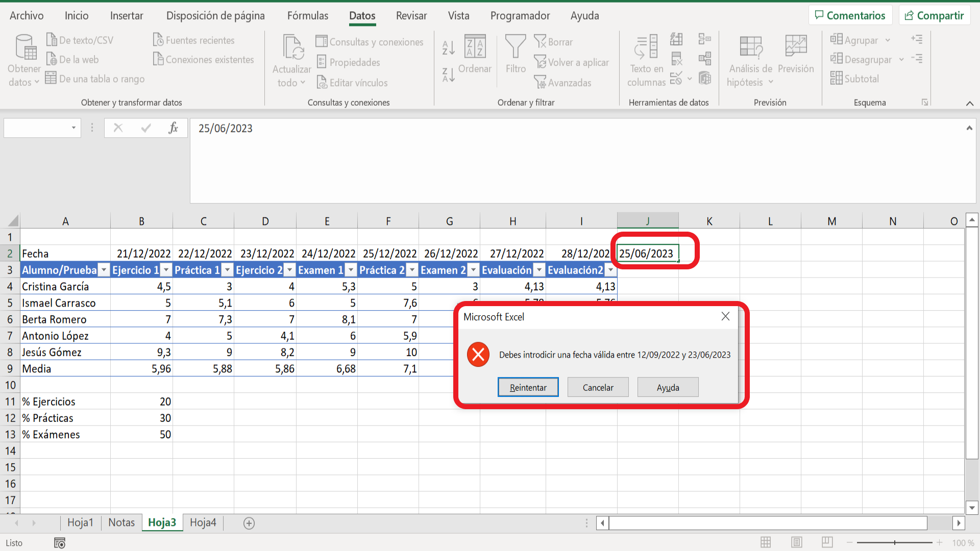The height and width of the screenshot is (551, 980).
Task: Click Propiedades in Consultas group
Action: pyautogui.click(x=348, y=62)
